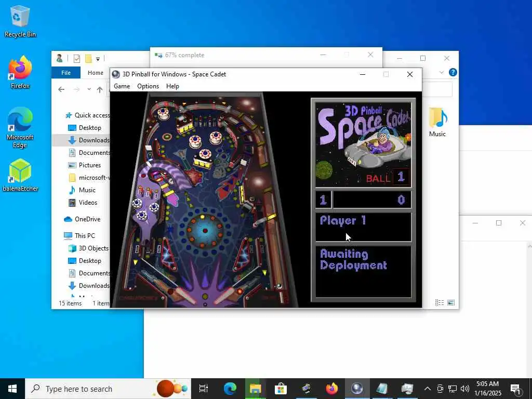Select Desktop under This PC
The width and height of the screenshot is (532, 399).
(85, 261)
